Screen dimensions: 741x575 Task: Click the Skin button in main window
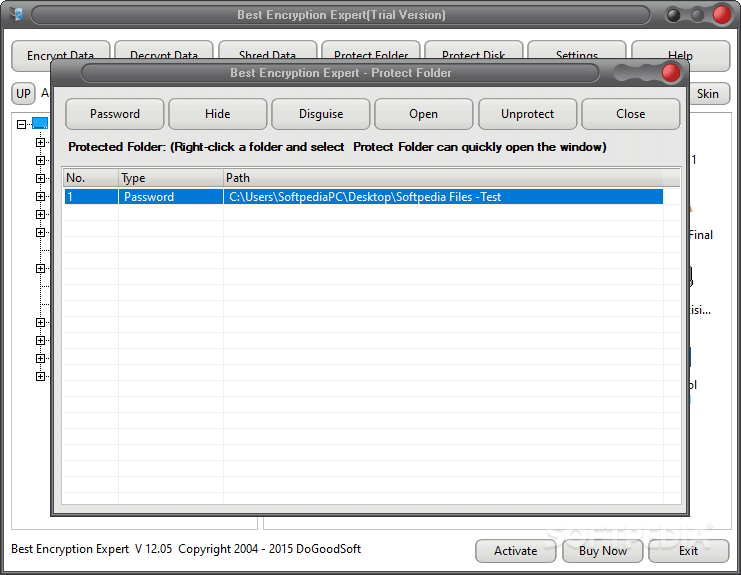click(x=709, y=94)
